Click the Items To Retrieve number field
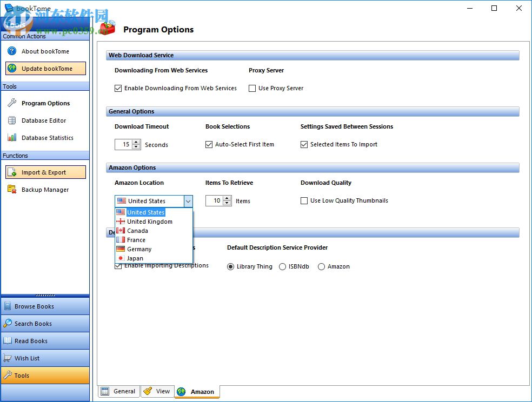Screen dimensions: 532x402 click(x=215, y=200)
